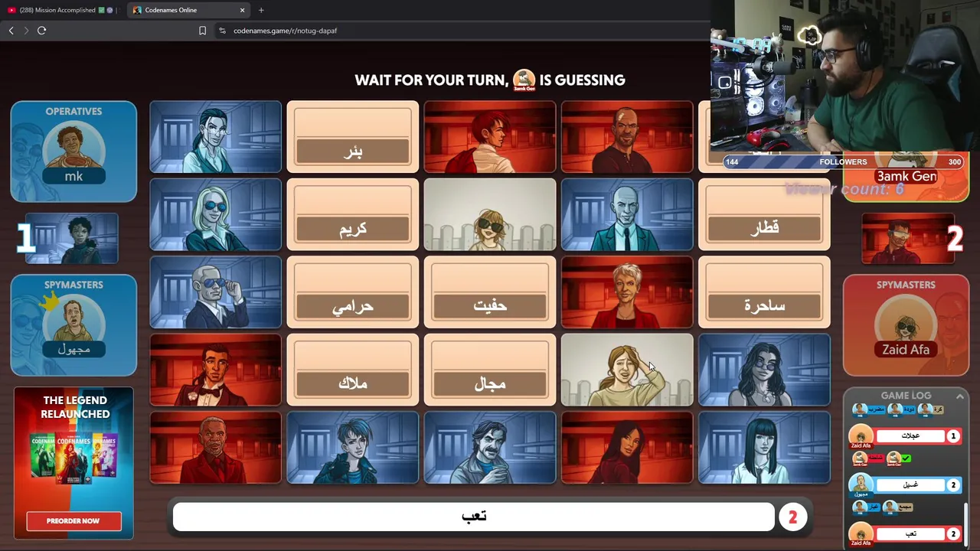Go back using browser back arrow
The width and height of the screenshot is (980, 551).
(x=11, y=31)
